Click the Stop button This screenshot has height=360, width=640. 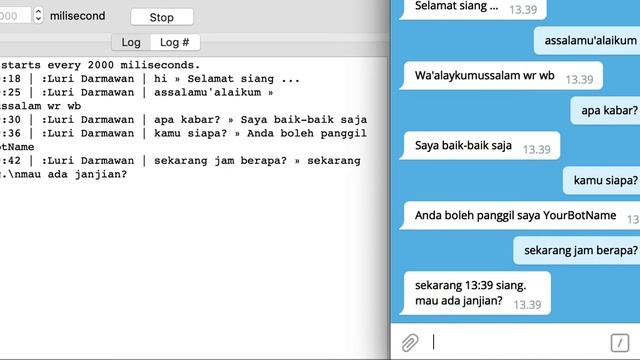coord(162,17)
